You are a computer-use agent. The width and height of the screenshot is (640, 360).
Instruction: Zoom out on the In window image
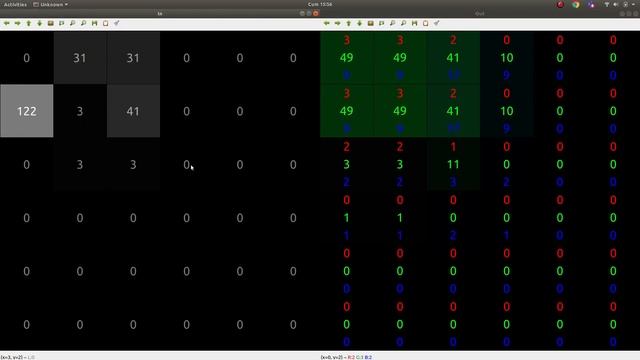click(84, 23)
